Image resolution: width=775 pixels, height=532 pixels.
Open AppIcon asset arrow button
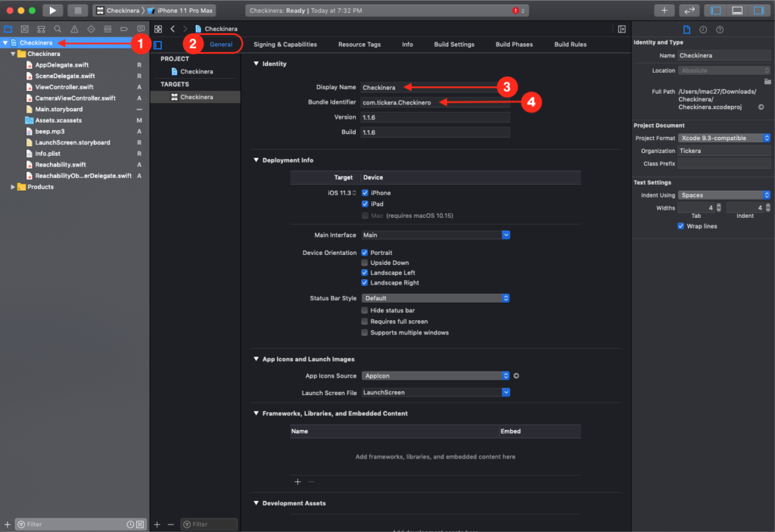pyautogui.click(x=516, y=376)
